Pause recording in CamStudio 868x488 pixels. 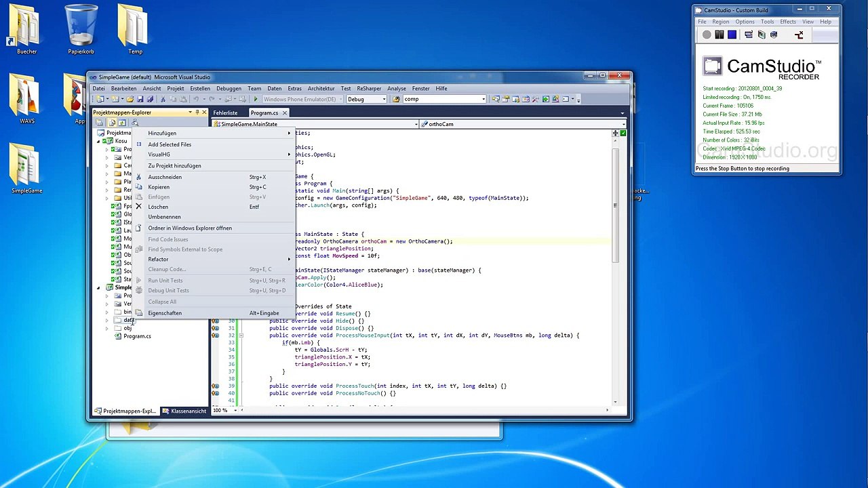pyautogui.click(x=719, y=35)
